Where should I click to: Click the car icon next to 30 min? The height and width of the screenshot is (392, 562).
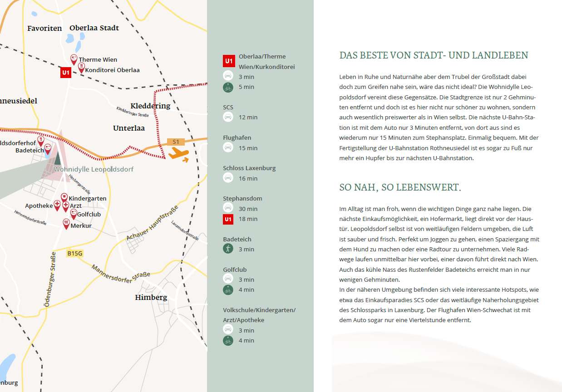tap(228, 208)
